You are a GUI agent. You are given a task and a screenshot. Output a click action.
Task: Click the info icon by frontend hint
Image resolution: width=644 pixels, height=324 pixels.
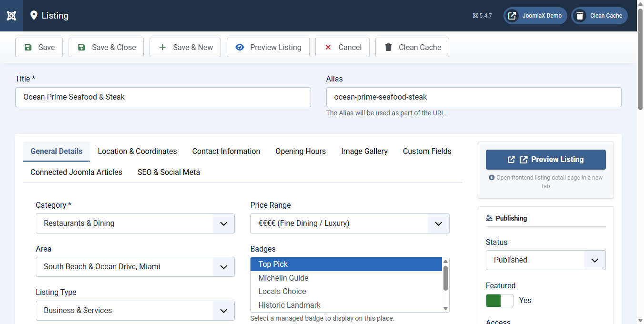pyautogui.click(x=492, y=178)
